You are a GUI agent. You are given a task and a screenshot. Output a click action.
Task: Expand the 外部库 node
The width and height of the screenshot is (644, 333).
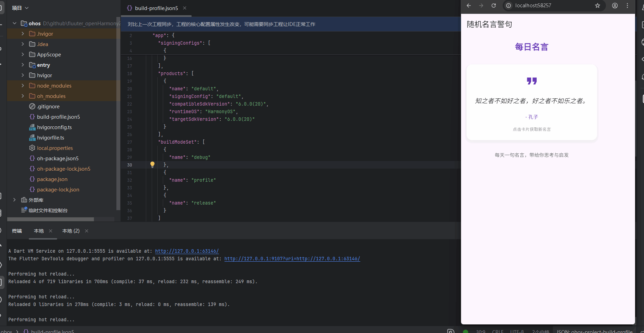14,200
